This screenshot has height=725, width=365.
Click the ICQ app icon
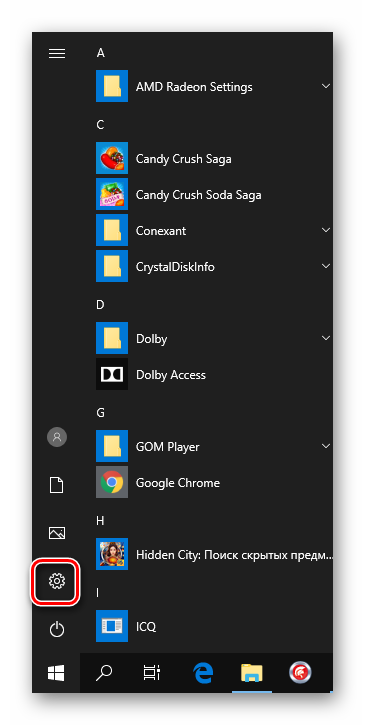pos(112,627)
